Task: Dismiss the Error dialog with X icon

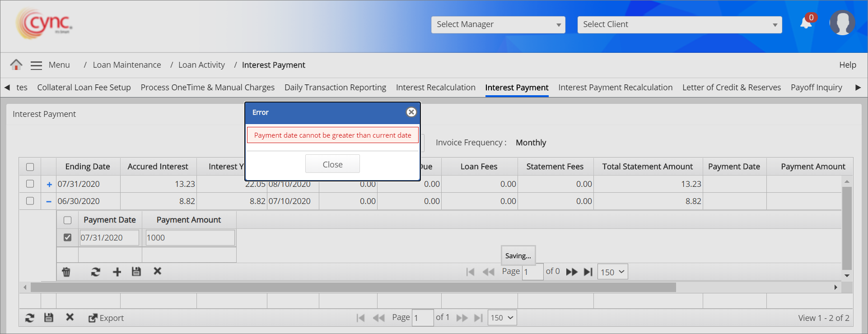Action: 411,112
